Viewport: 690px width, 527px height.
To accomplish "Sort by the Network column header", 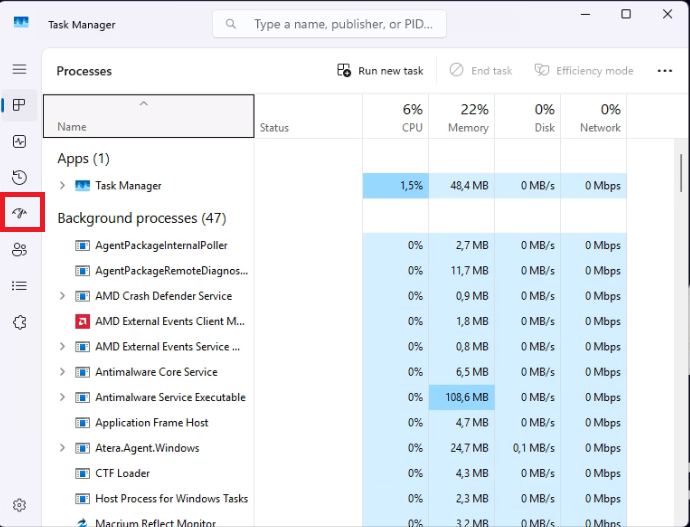I will click(x=594, y=116).
